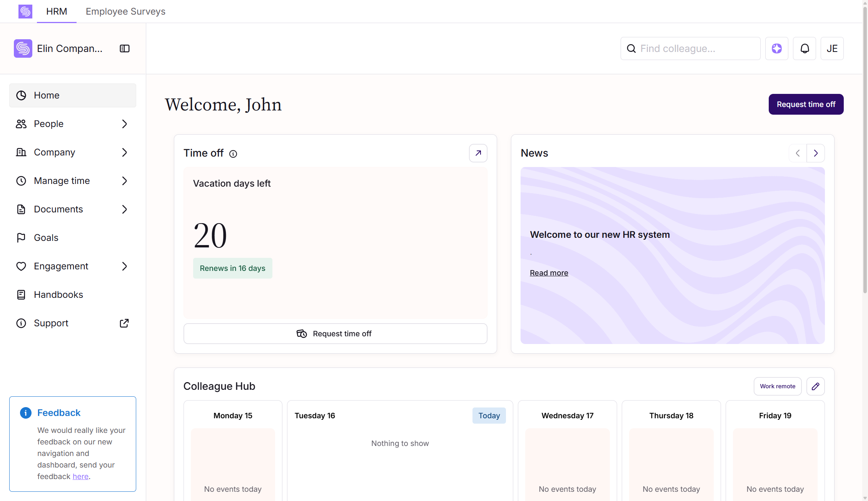Image resolution: width=868 pixels, height=501 pixels.
Task: Click Time off info icon
Action: click(x=233, y=154)
